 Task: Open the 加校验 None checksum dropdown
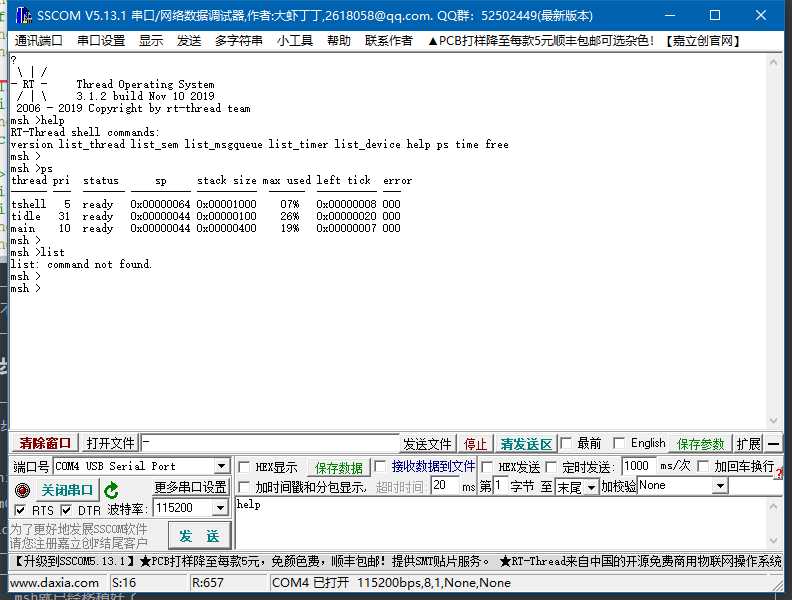click(x=720, y=486)
